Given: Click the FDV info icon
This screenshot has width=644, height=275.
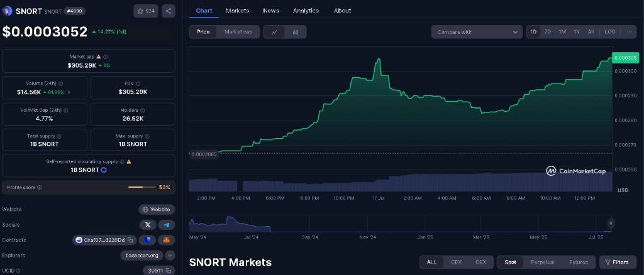Looking at the screenshot, I should (138, 84).
